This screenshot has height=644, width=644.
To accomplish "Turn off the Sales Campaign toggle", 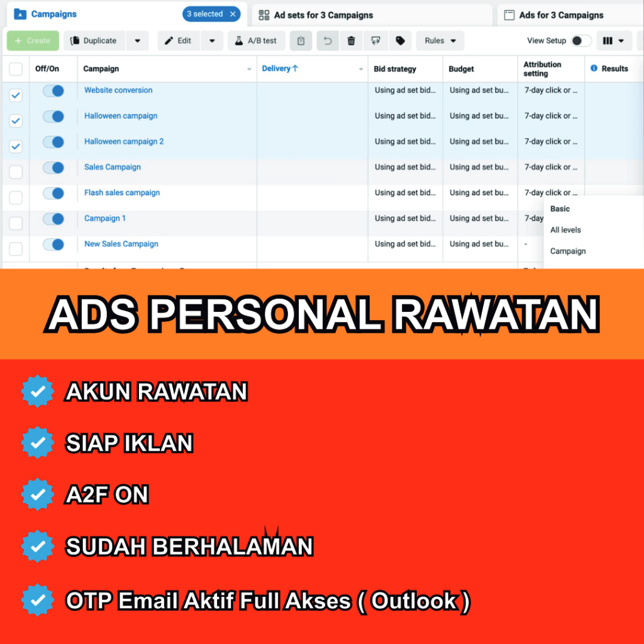I will coord(53,167).
